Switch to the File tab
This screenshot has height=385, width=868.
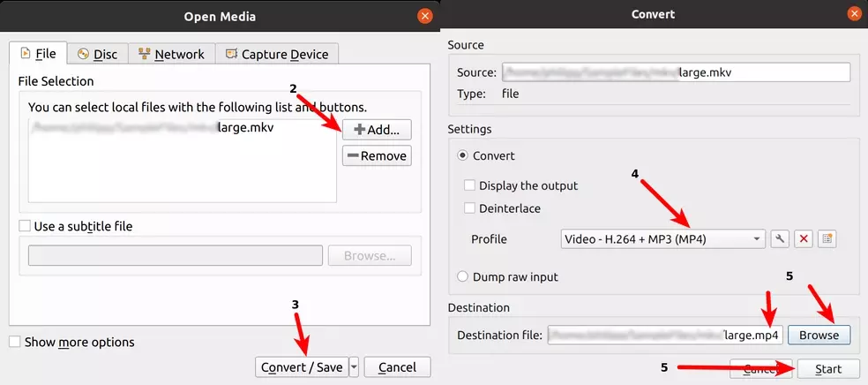click(38, 54)
